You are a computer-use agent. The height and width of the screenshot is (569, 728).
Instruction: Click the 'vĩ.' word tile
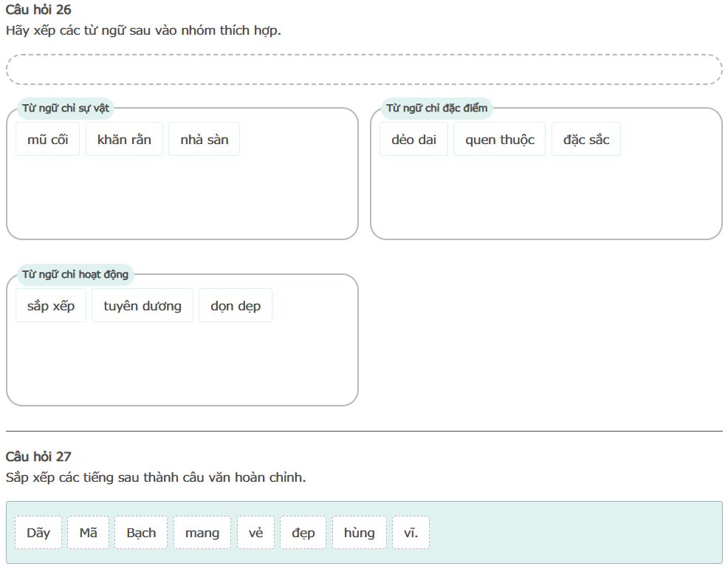[x=411, y=533]
